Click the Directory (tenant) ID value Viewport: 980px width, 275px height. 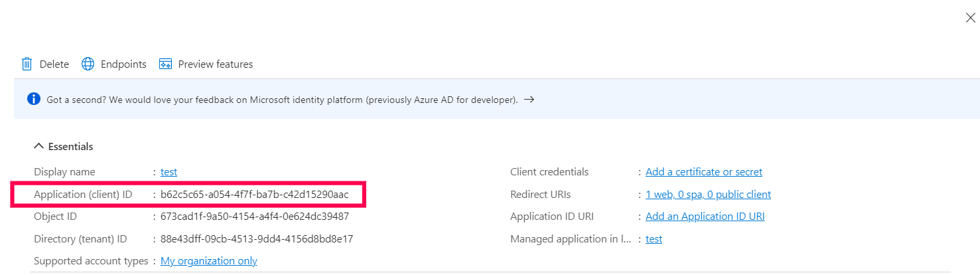tap(256, 239)
